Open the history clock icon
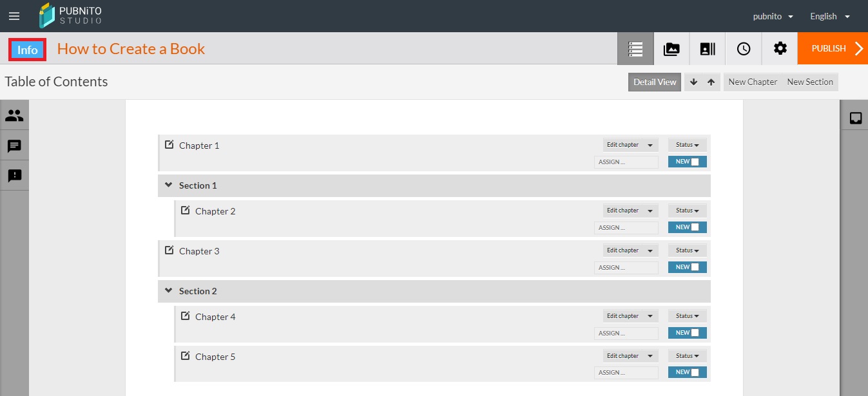 [x=744, y=49]
